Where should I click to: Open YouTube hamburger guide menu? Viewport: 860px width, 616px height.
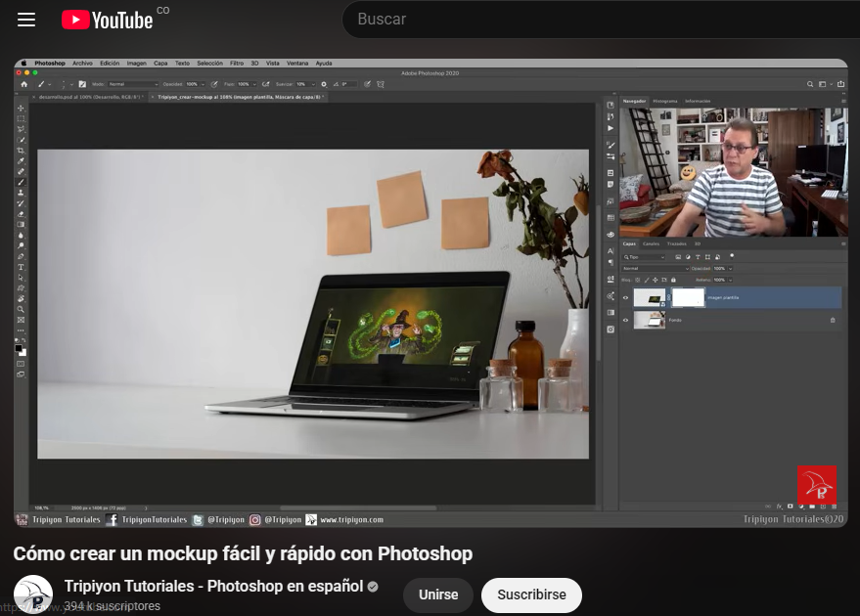(26, 20)
